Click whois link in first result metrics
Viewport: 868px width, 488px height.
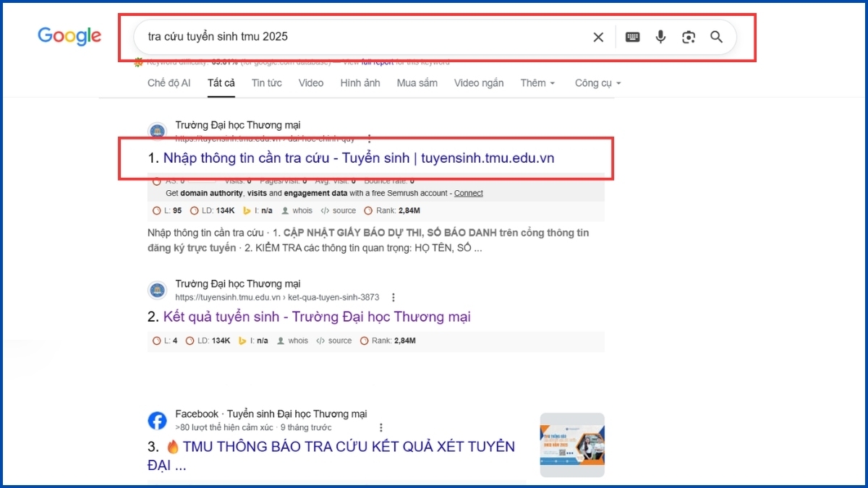pyautogui.click(x=297, y=210)
